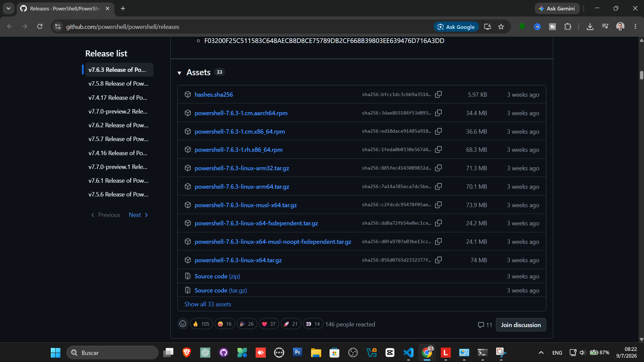Select v7.7.0-preview.2 in Release list
Screen dimensions: 644x362
[x=119, y=111]
